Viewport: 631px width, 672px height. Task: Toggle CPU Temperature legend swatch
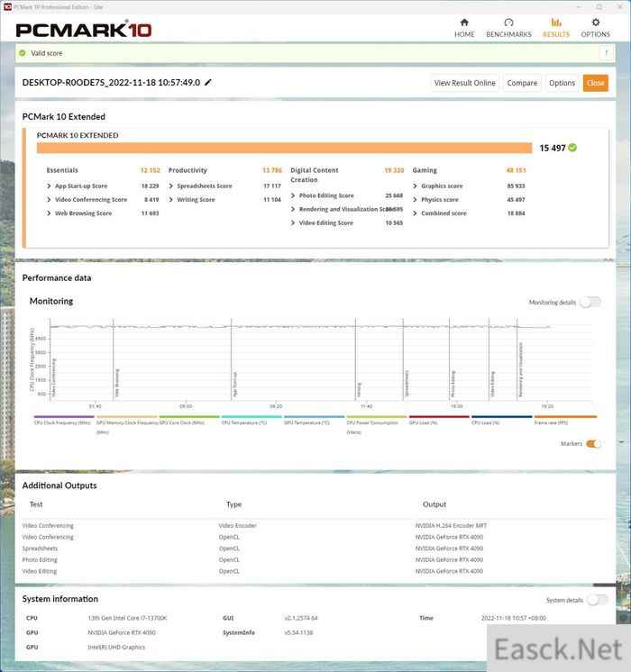[251, 416]
